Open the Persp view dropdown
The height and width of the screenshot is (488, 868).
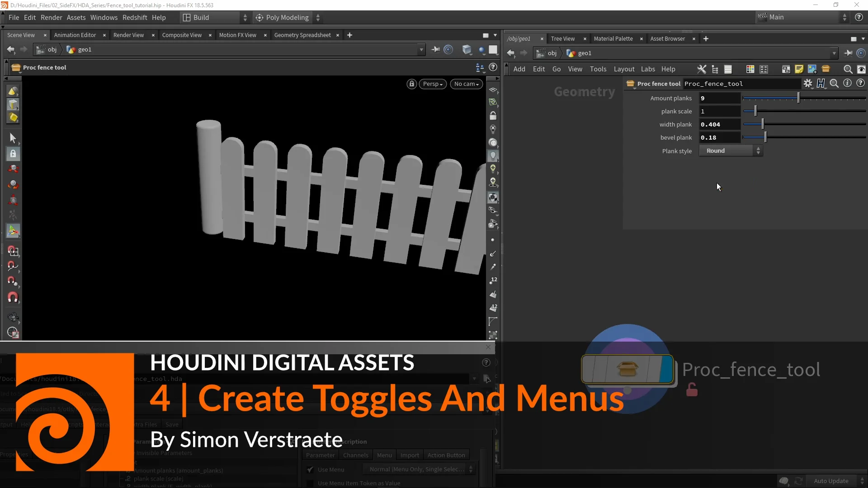(x=432, y=84)
